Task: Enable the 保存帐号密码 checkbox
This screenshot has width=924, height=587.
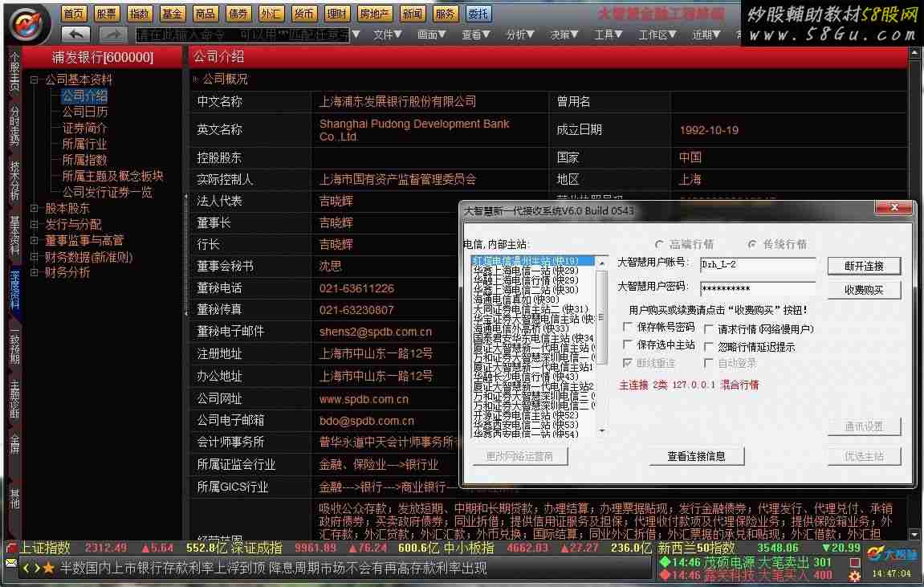Action: [x=628, y=327]
